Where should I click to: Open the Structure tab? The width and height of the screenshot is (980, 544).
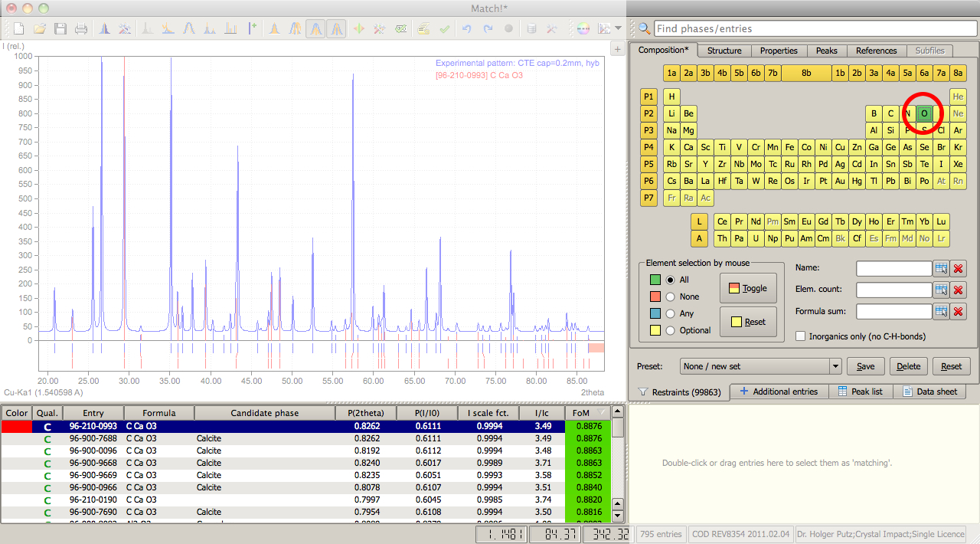(x=724, y=51)
